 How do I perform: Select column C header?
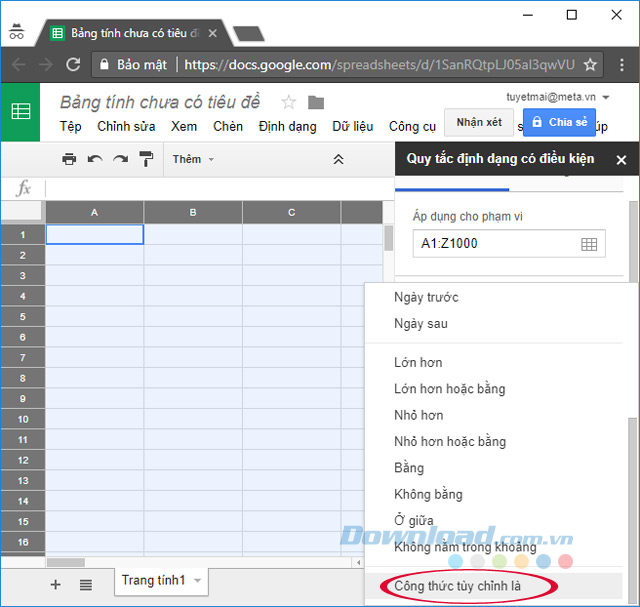point(291,212)
